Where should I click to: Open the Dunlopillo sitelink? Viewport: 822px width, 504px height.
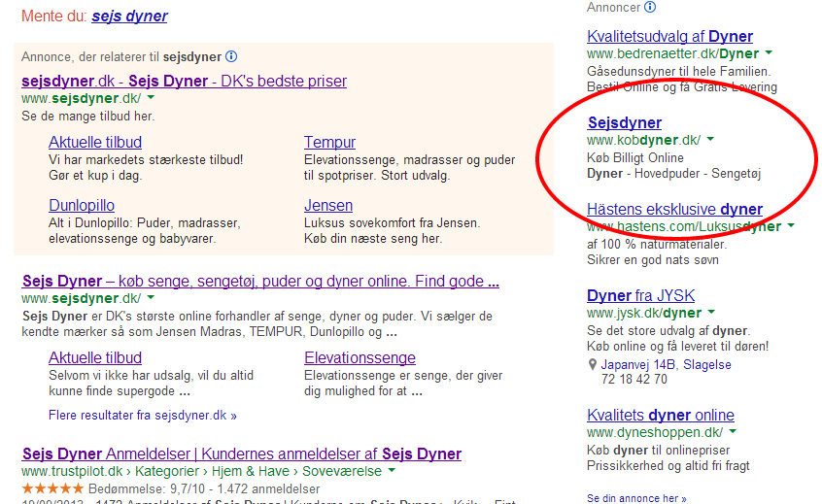pos(82,205)
